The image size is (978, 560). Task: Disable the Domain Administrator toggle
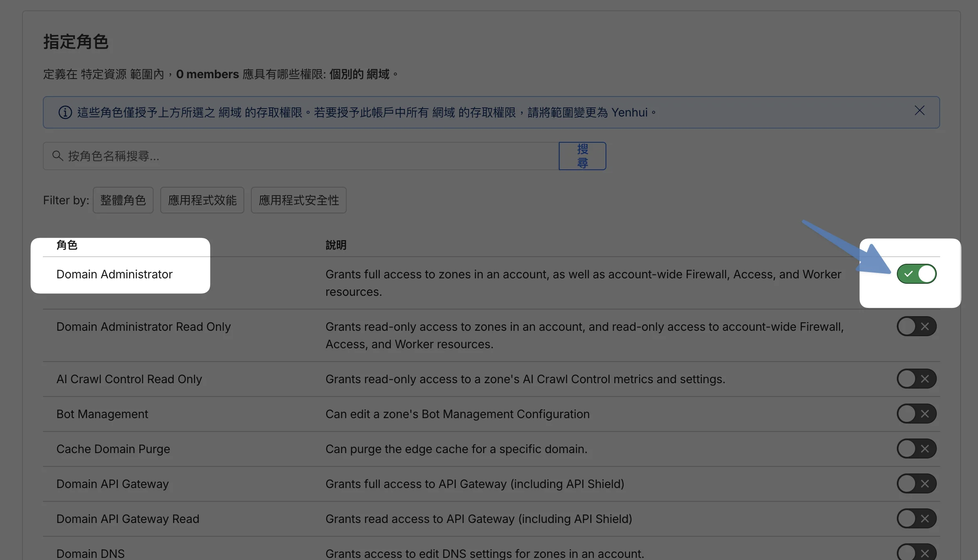(x=916, y=274)
